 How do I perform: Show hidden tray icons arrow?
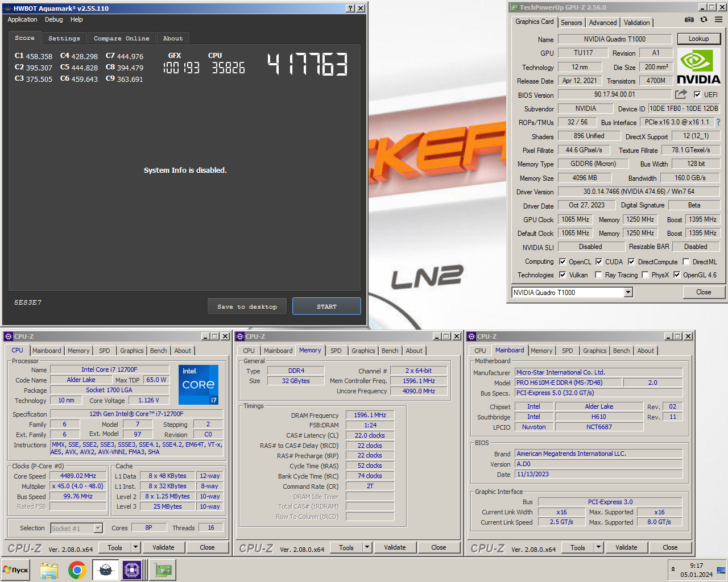click(x=673, y=569)
